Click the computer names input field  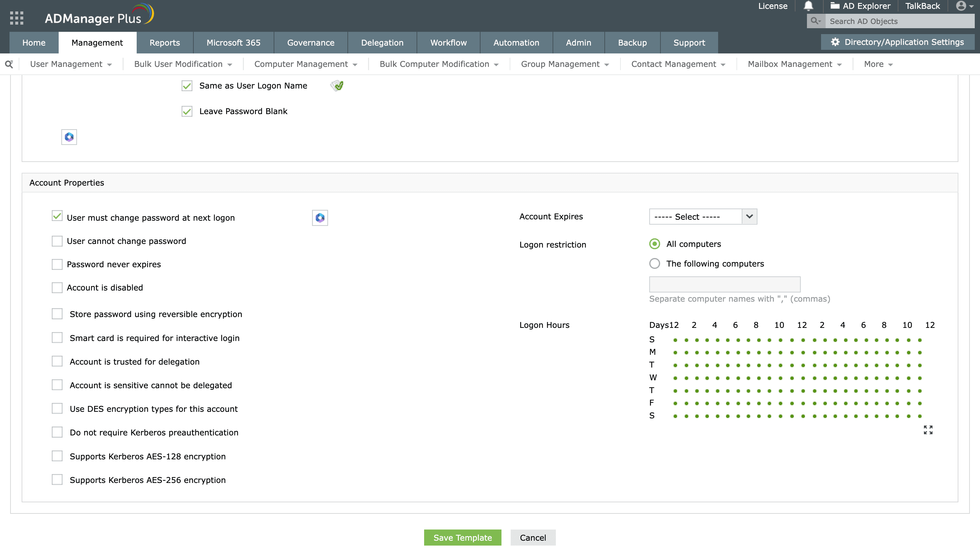coord(725,284)
